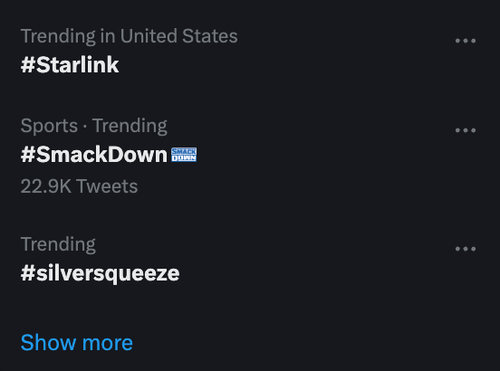View tweets for the #SmackDown hashtag
Image resolution: width=500 pixels, height=371 pixels.
point(94,155)
